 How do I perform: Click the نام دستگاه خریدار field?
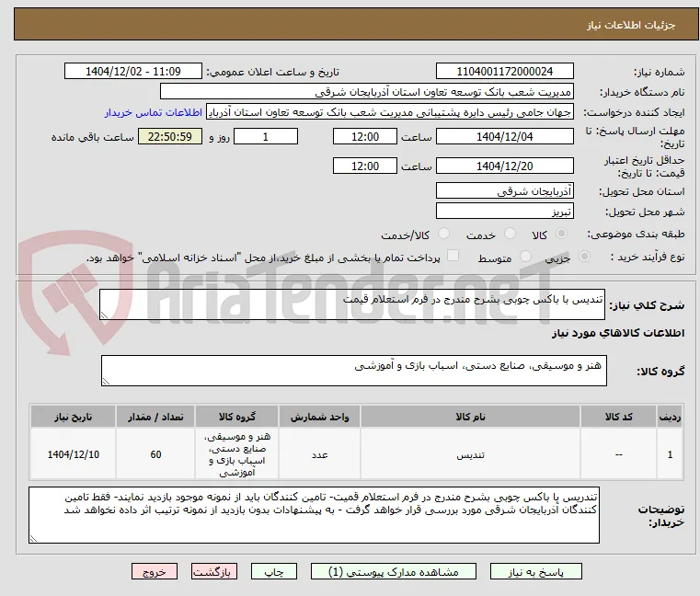366,92
